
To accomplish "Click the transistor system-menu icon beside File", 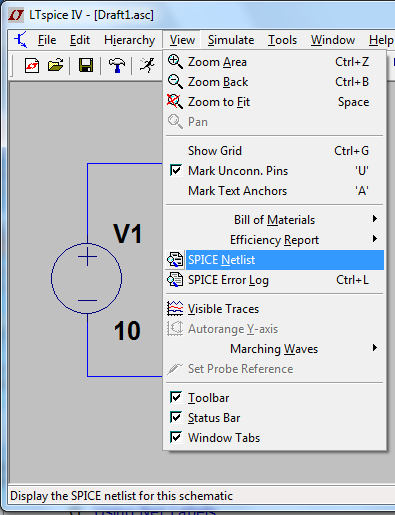I will point(21,40).
